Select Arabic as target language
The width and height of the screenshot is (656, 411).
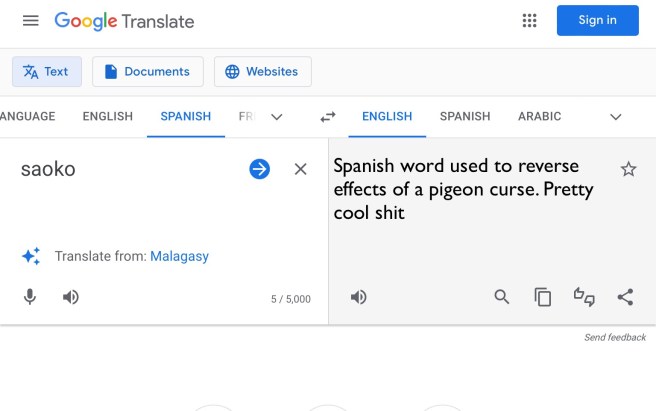coord(539,116)
